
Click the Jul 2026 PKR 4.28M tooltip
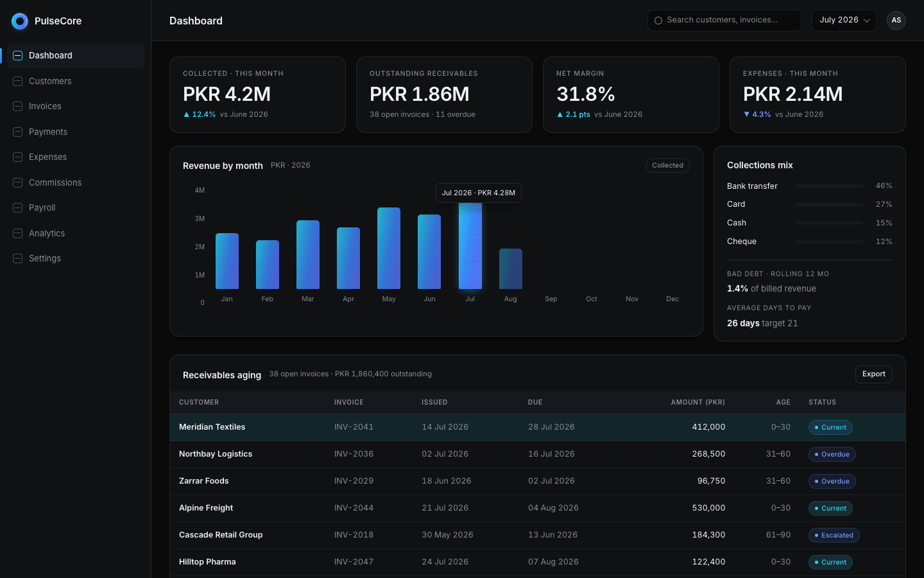479,193
